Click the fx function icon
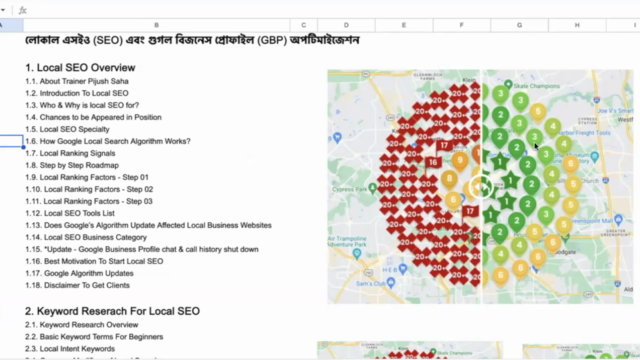The width and height of the screenshot is (640, 360). coord(22,10)
